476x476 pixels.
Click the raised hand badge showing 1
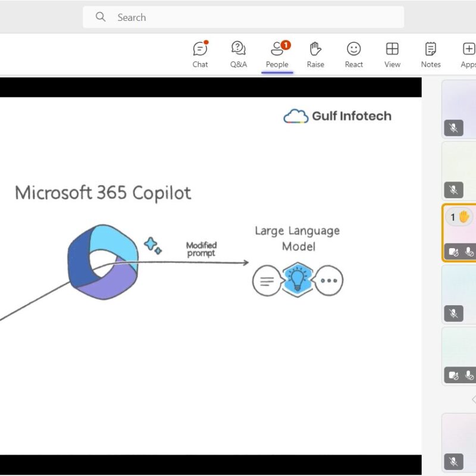pos(459,217)
